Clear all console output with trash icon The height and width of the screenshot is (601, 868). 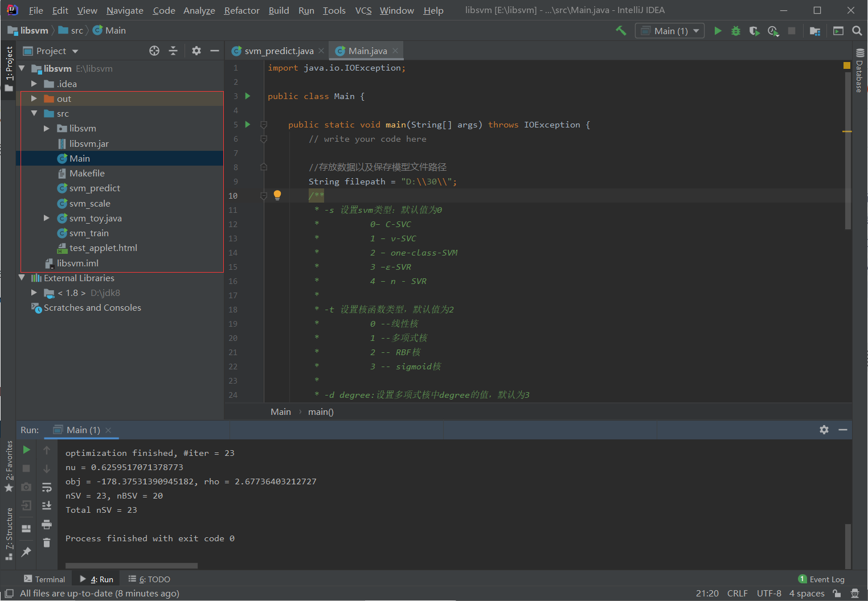[47, 543]
